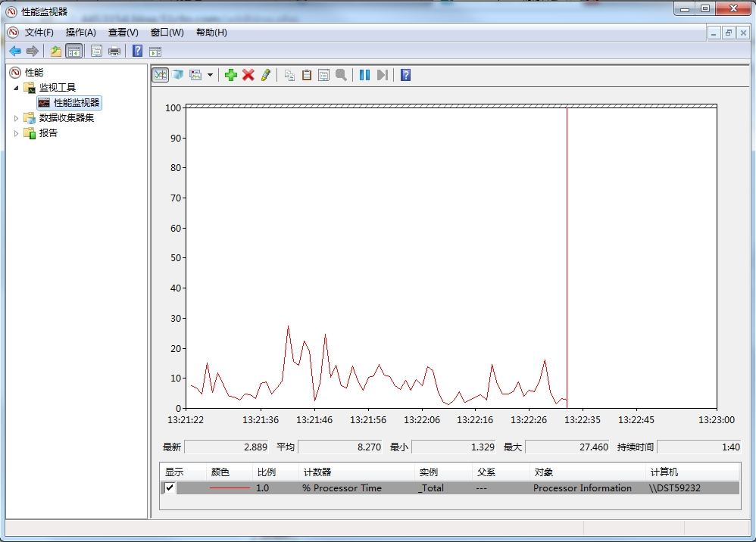Select 报告 folder in tree
The height and width of the screenshot is (542, 756).
[48, 133]
